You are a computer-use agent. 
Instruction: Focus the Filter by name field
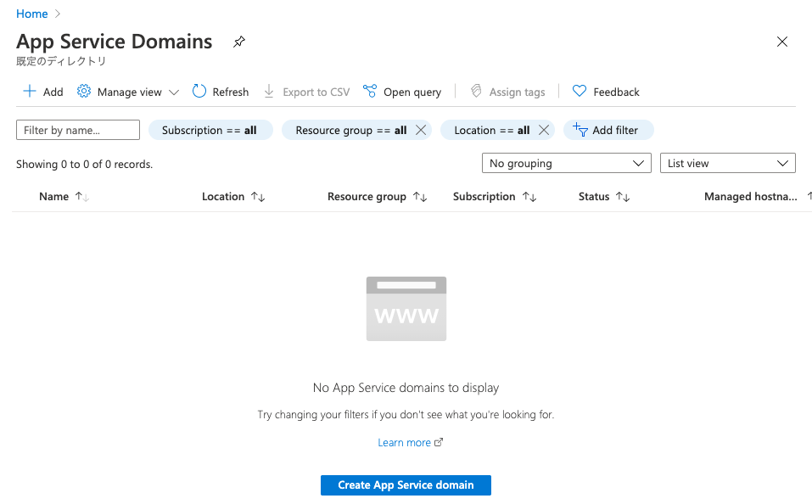tap(78, 130)
